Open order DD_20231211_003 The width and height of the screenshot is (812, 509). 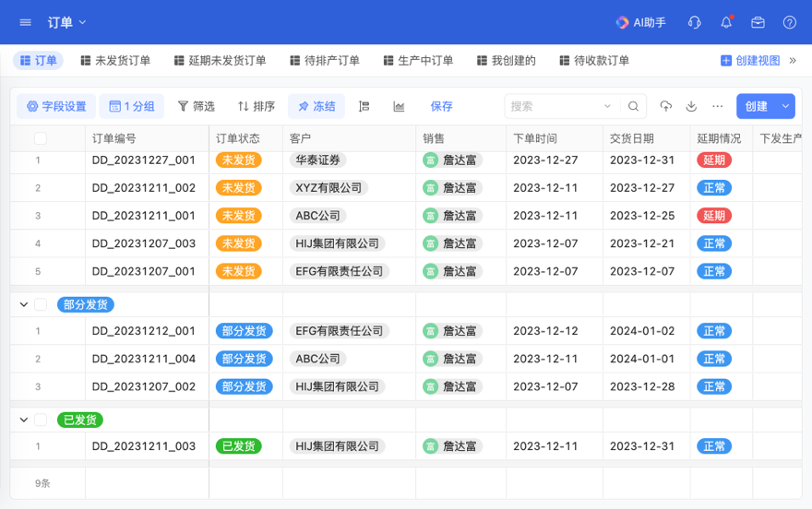(143, 446)
